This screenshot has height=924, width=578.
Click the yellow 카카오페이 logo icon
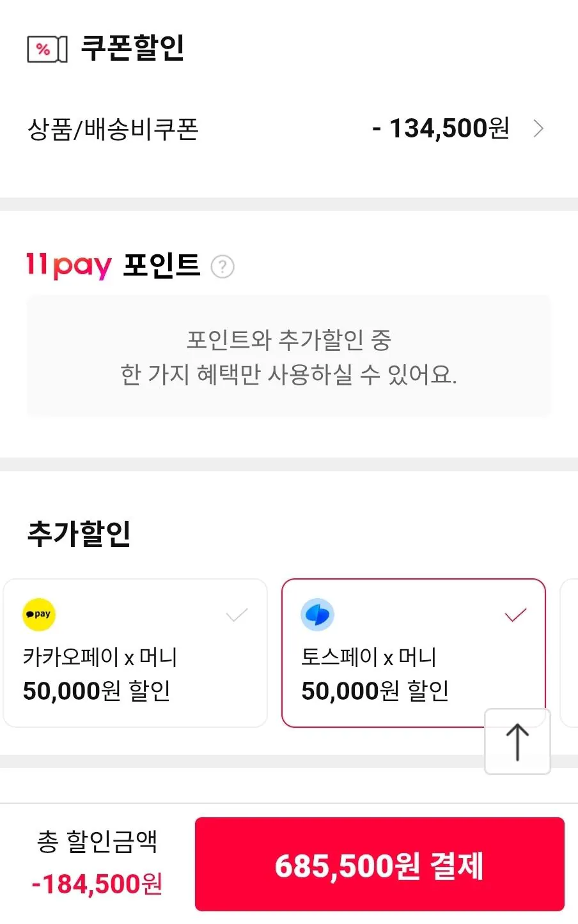click(x=39, y=614)
